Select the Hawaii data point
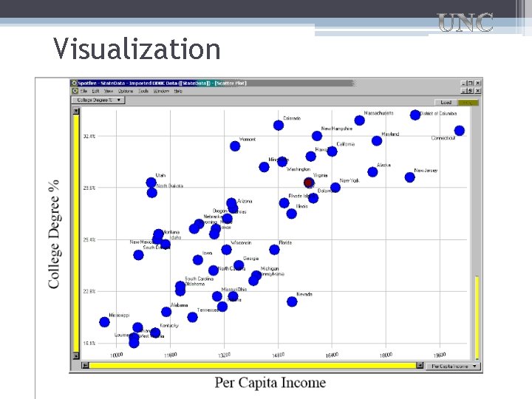This screenshot has width=532, height=399. [310, 157]
